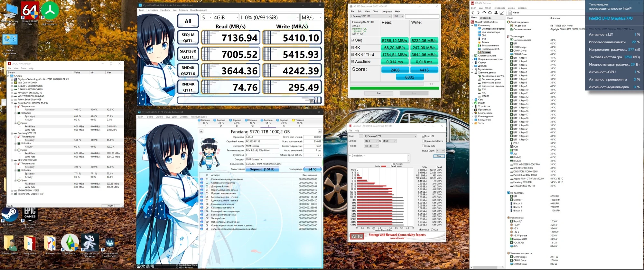
Task: Click the drive browse '...' button in ATTO
Action: [361, 136]
